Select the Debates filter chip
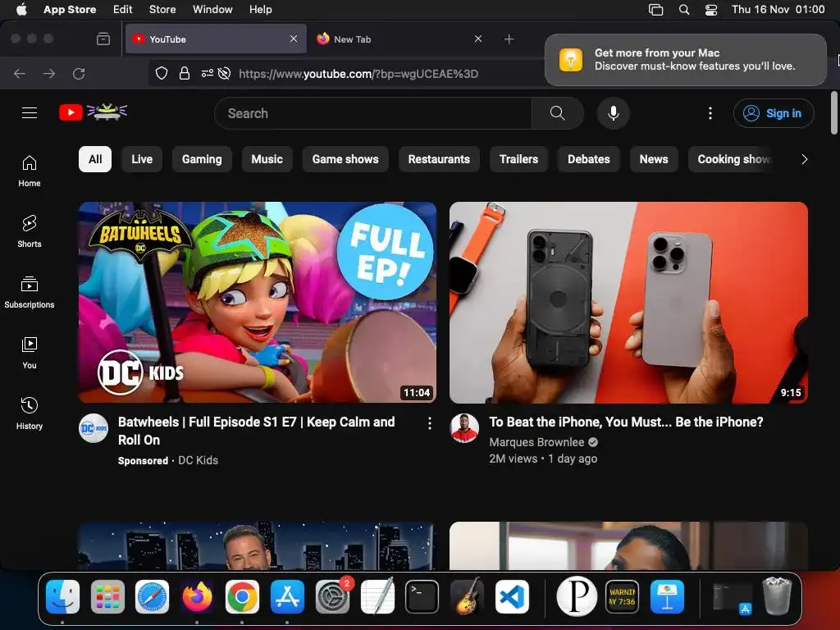Viewport: 840px width, 630px height. pyautogui.click(x=589, y=159)
